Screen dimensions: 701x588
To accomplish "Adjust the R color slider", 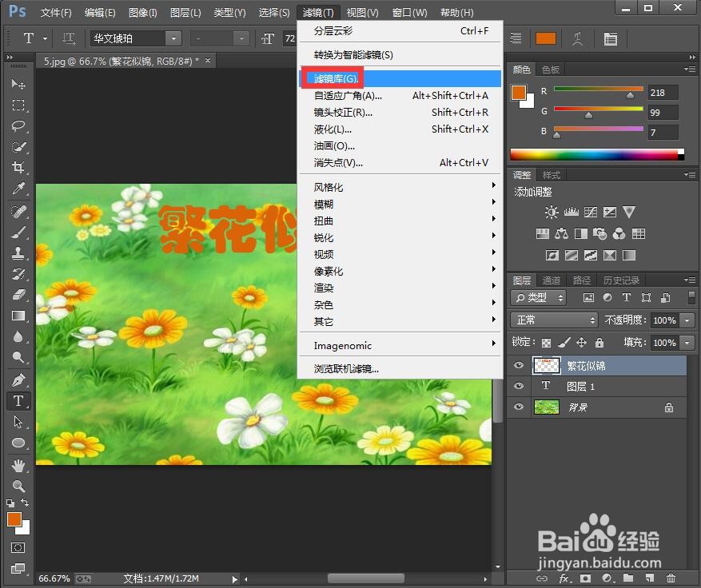I will (630, 95).
